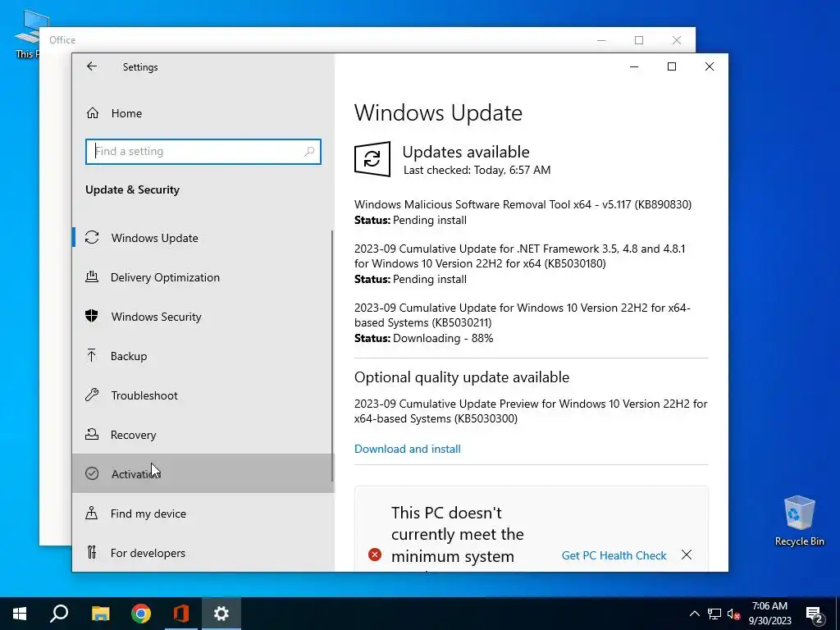
Task: Click the network icon in system tray
Action: point(714,614)
